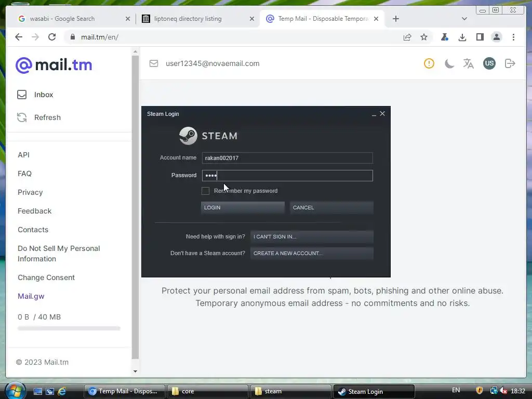Open Chrome profile avatar

496,37
